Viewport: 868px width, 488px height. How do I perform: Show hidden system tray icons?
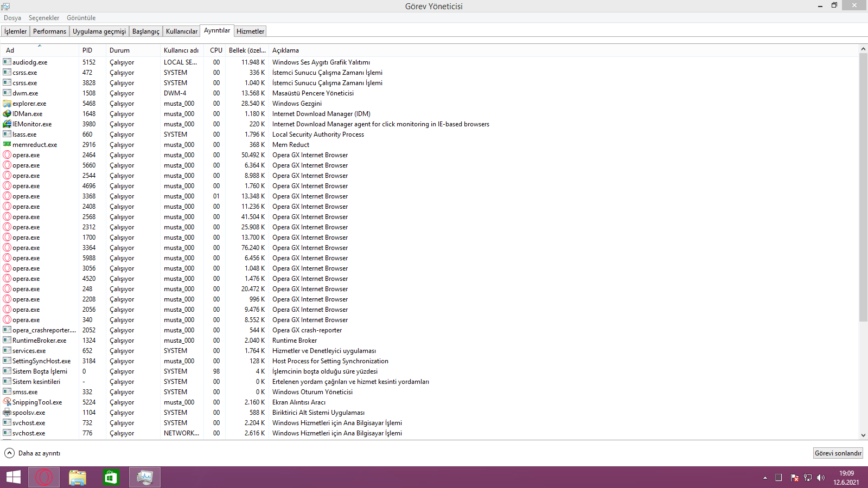pyautogui.click(x=765, y=478)
